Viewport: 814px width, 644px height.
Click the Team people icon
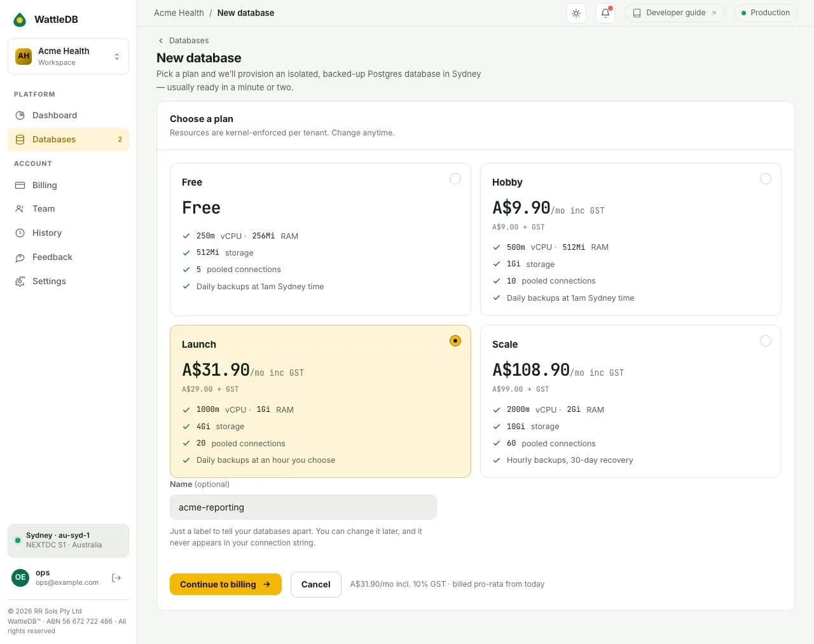pos(20,209)
